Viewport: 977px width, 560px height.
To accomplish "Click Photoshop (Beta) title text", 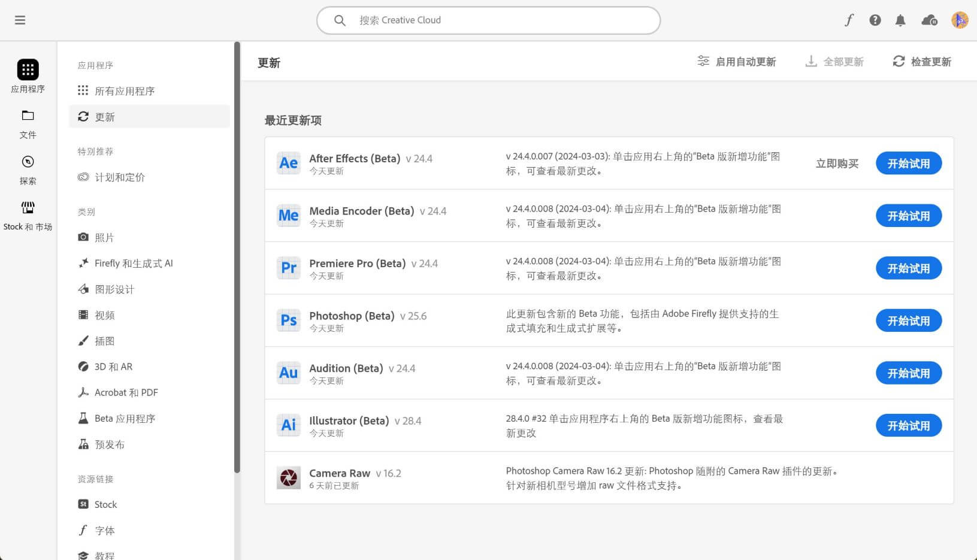I will (352, 316).
